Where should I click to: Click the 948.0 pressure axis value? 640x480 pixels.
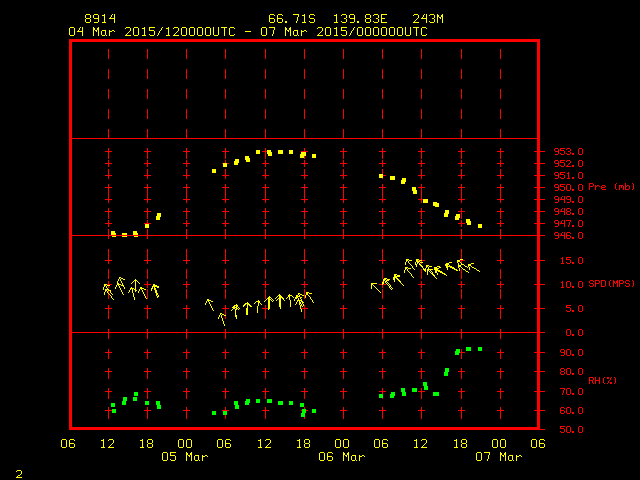point(568,212)
